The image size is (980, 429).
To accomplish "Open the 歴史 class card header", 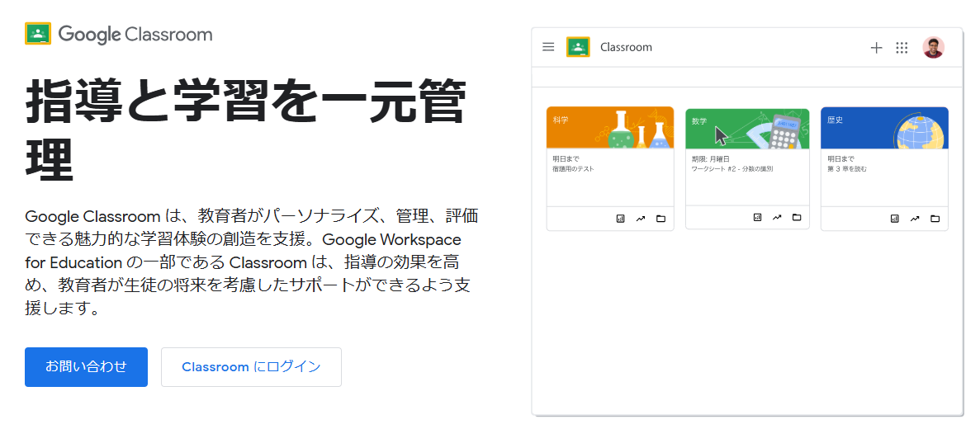I will pyautogui.click(x=884, y=127).
